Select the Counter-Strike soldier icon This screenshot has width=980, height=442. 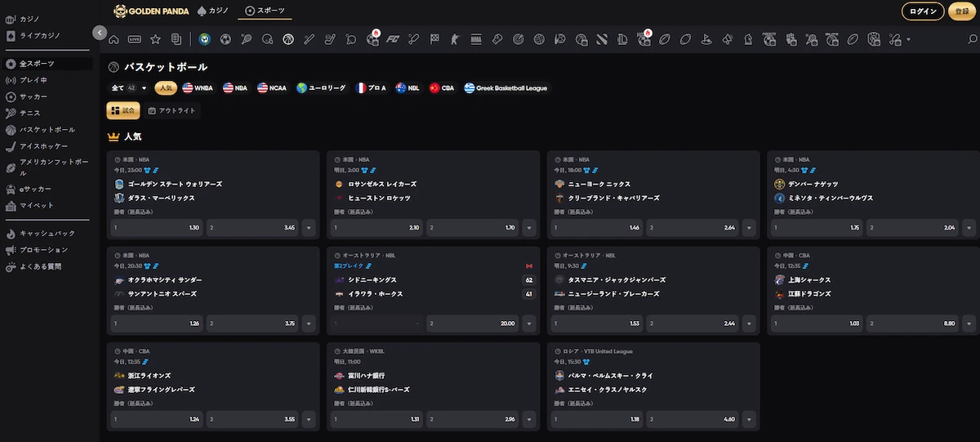(456, 39)
